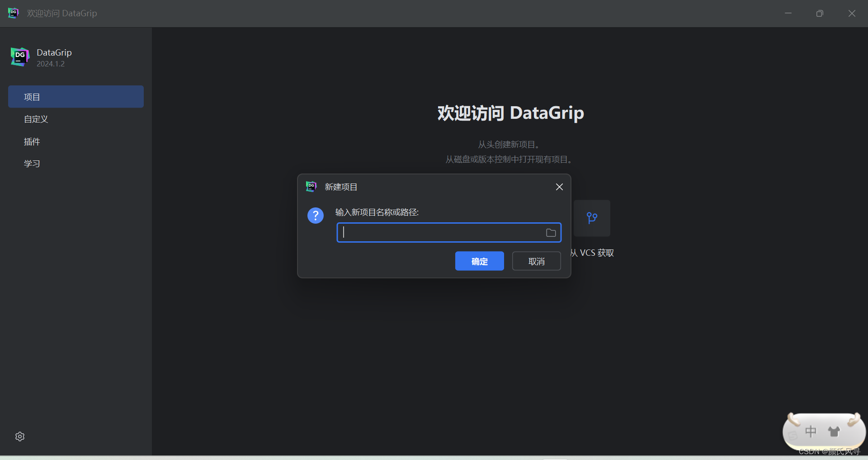Open the 插件 section
This screenshot has width=868, height=460.
(x=31, y=141)
